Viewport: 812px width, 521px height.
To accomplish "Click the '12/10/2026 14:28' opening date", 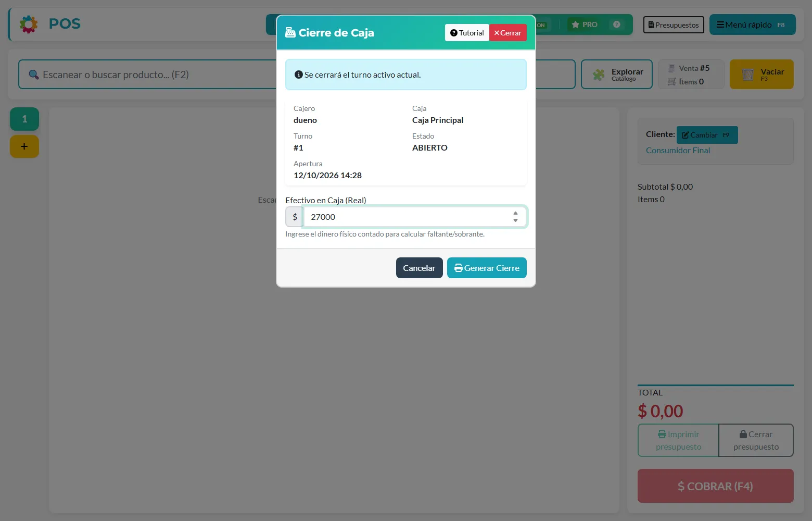I will [327, 176].
